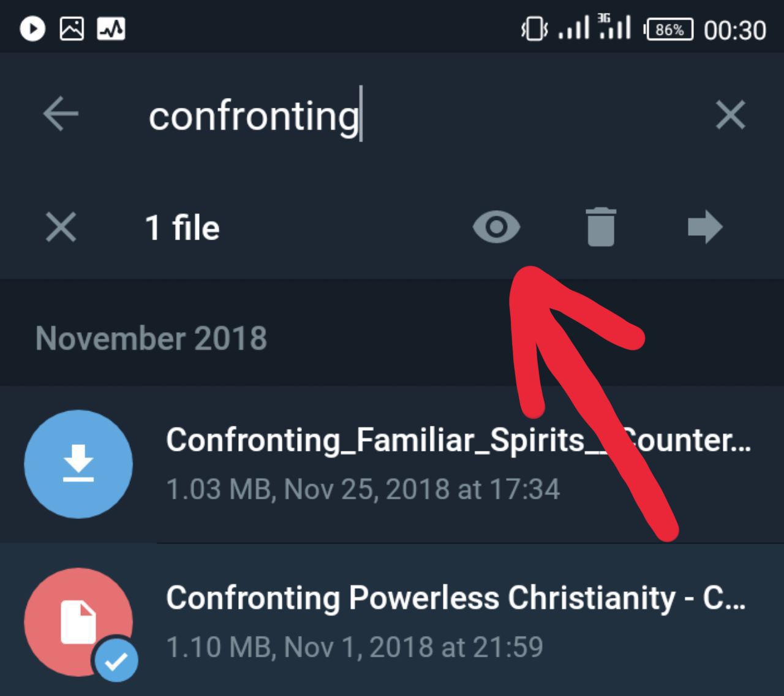
Task: Uncheck the blue selection checkmark badge
Action: pos(116,660)
